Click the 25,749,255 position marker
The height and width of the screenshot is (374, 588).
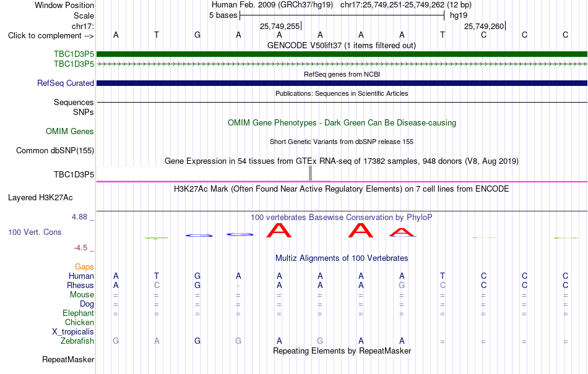point(280,26)
